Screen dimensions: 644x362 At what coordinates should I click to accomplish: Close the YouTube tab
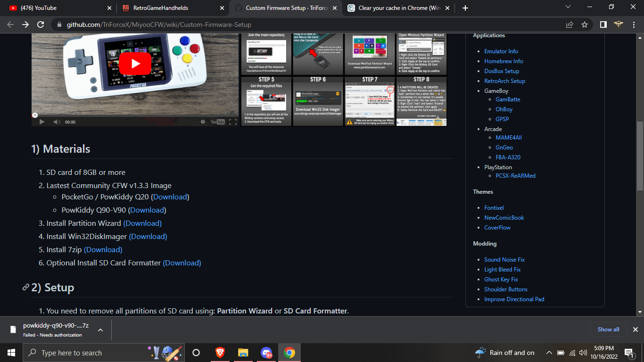click(x=109, y=8)
